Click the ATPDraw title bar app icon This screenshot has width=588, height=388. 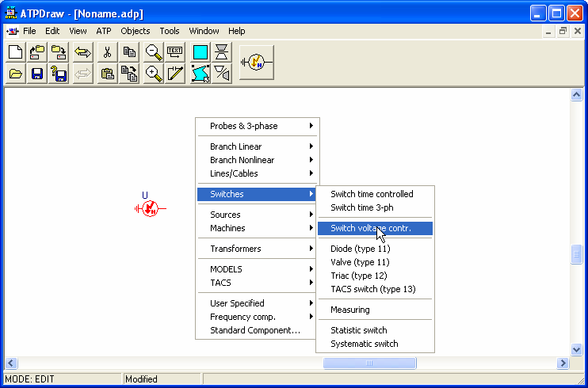(x=11, y=13)
